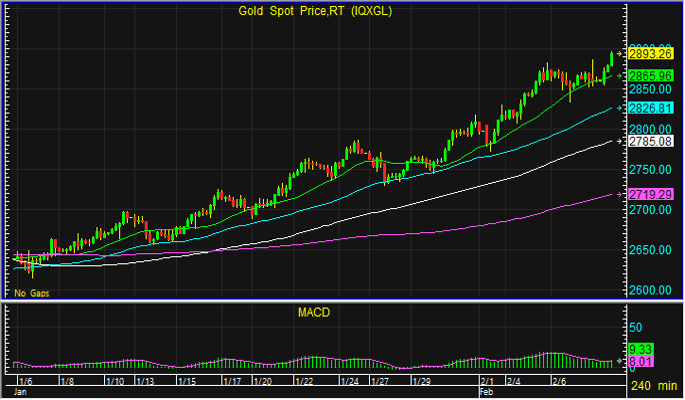The image size is (685, 400).
Task: Select the magenta 2719.29 moving average tag
Action: [x=648, y=194]
